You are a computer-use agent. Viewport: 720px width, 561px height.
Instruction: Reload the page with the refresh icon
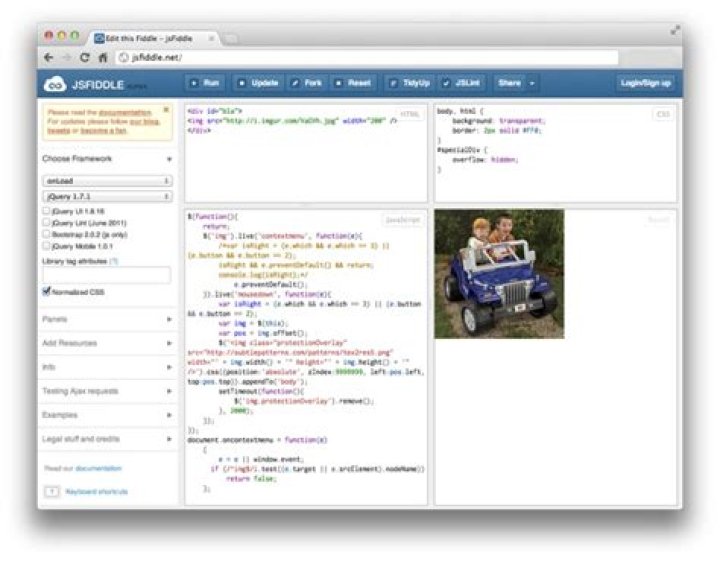(84, 57)
